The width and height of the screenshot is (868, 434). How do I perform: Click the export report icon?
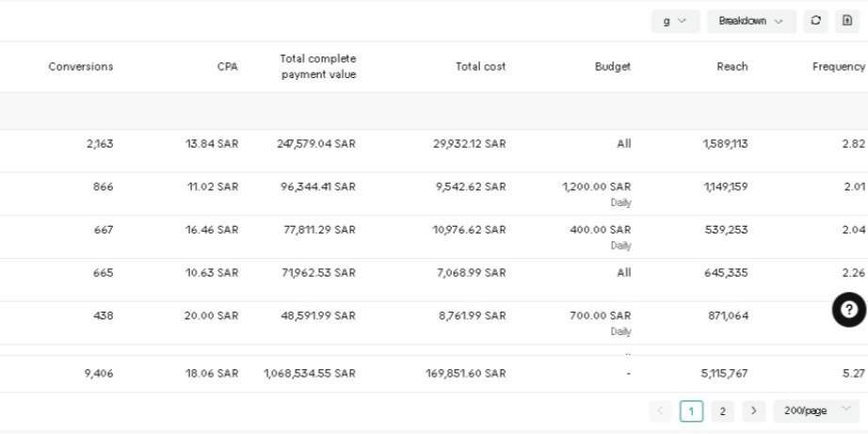[846, 21]
